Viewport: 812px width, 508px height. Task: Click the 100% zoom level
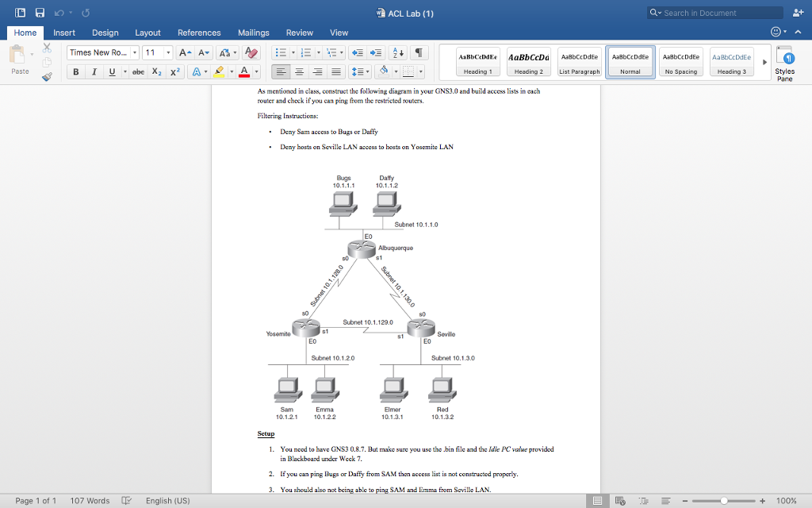[x=786, y=501]
